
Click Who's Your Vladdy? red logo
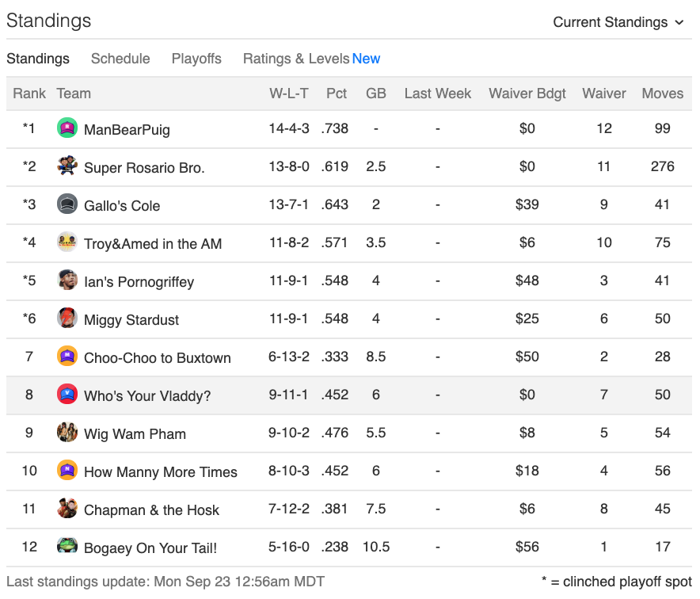click(67, 394)
